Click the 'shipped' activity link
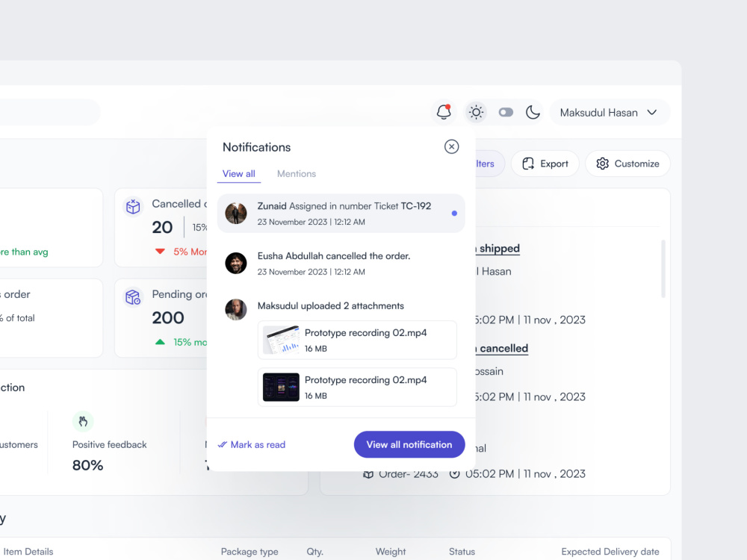Image resolution: width=747 pixels, height=560 pixels. click(x=498, y=249)
